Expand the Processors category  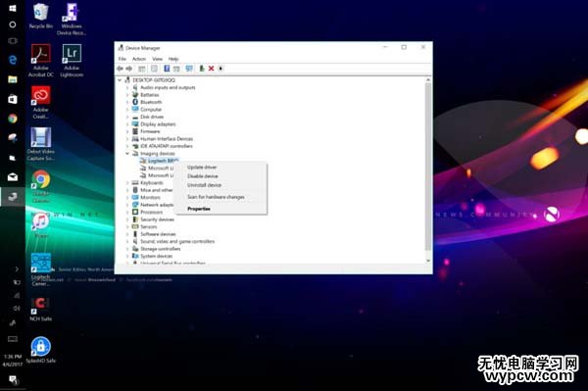pyautogui.click(x=127, y=213)
